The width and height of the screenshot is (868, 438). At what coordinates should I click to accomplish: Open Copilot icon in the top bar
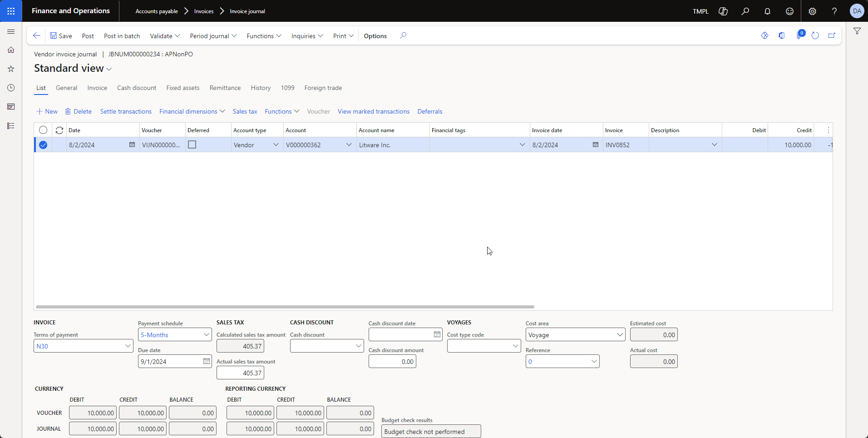click(723, 11)
